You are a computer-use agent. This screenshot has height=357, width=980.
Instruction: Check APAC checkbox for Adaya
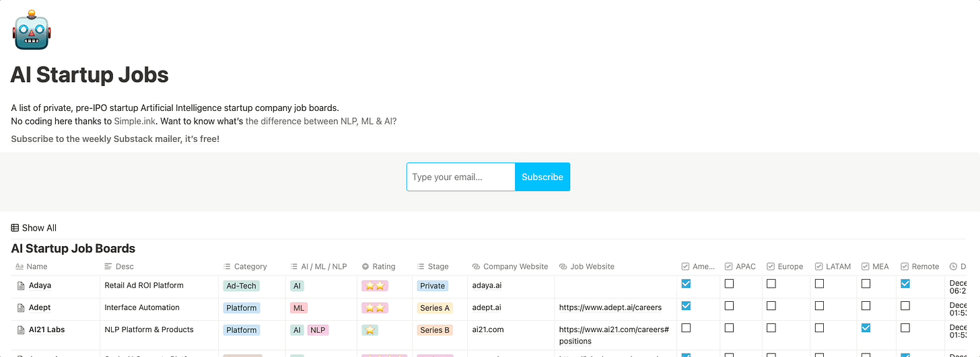729,284
